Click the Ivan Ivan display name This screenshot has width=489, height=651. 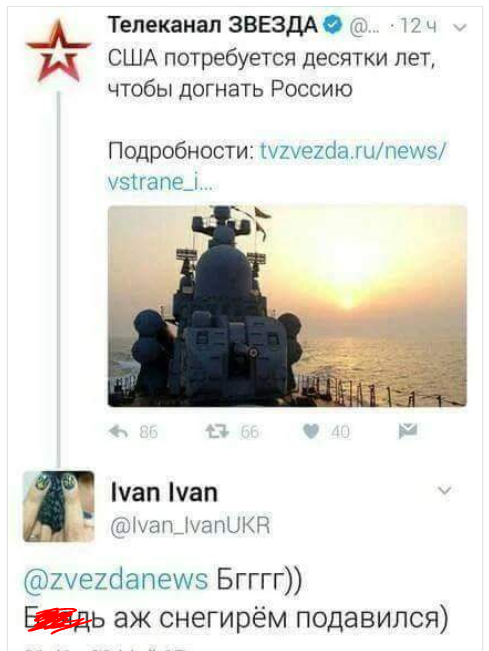164,493
